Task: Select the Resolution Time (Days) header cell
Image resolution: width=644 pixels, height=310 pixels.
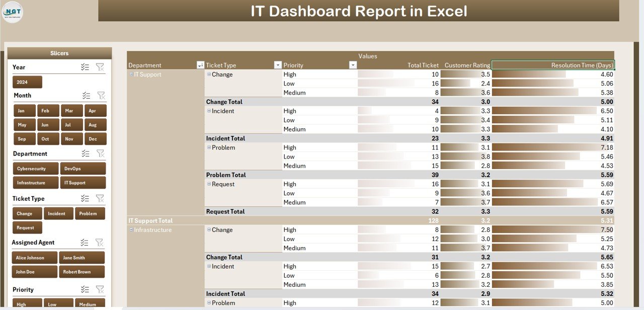Action: [x=553, y=65]
